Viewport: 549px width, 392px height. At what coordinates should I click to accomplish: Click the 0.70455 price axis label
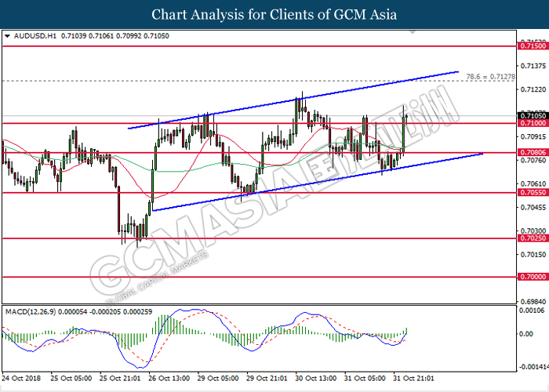click(533, 208)
